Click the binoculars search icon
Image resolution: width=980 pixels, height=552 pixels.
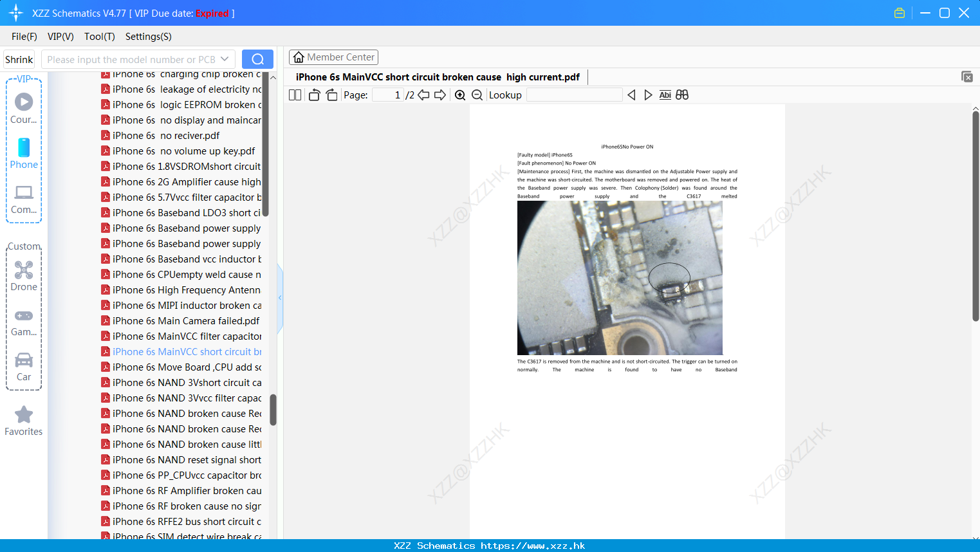[x=682, y=95]
